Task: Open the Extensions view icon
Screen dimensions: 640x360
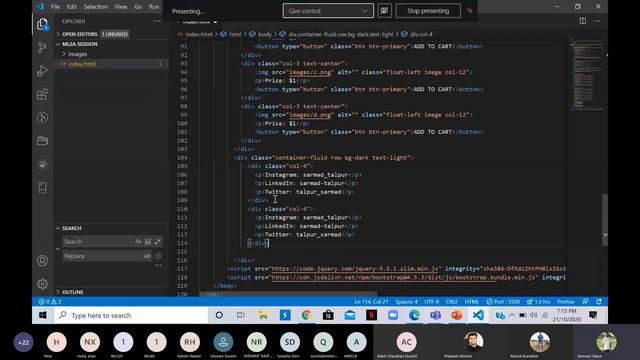Action: [x=42, y=94]
